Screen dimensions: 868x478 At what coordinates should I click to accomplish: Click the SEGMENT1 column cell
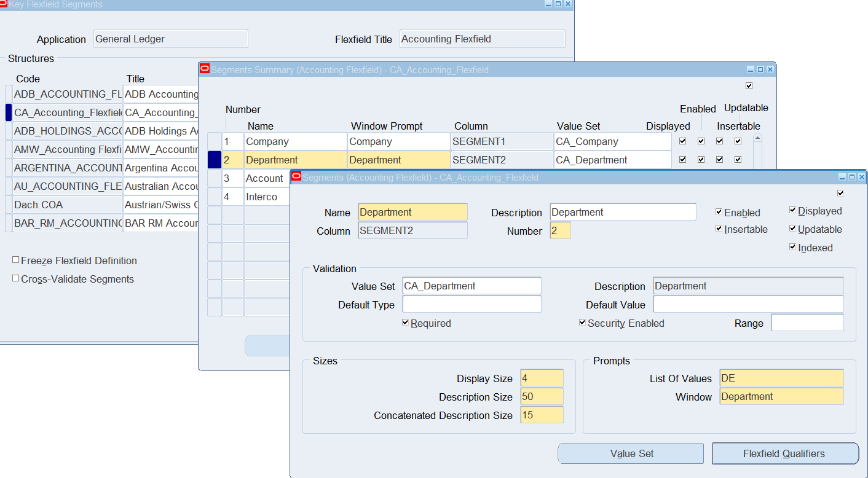coord(502,141)
